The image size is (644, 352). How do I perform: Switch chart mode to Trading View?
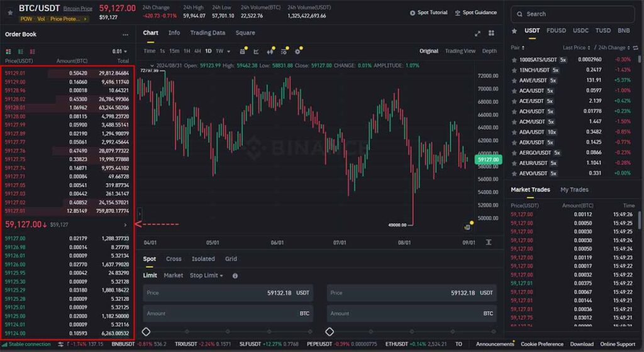(x=460, y=51)
